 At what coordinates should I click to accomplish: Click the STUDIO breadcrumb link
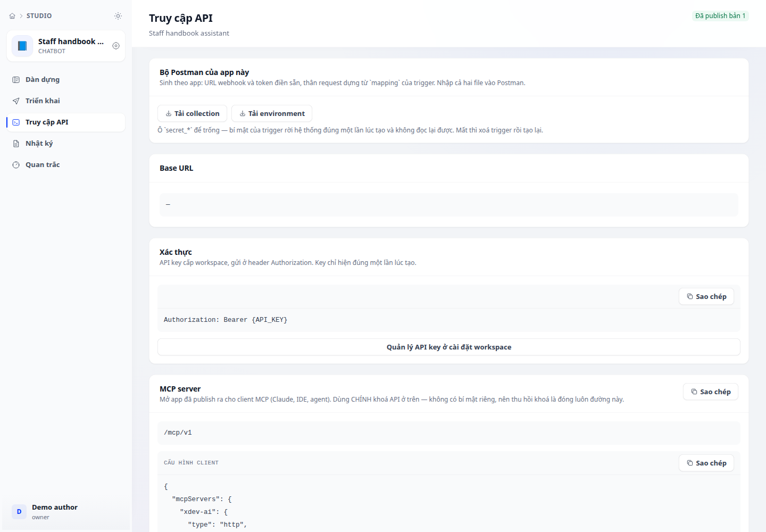pos(39,16)
